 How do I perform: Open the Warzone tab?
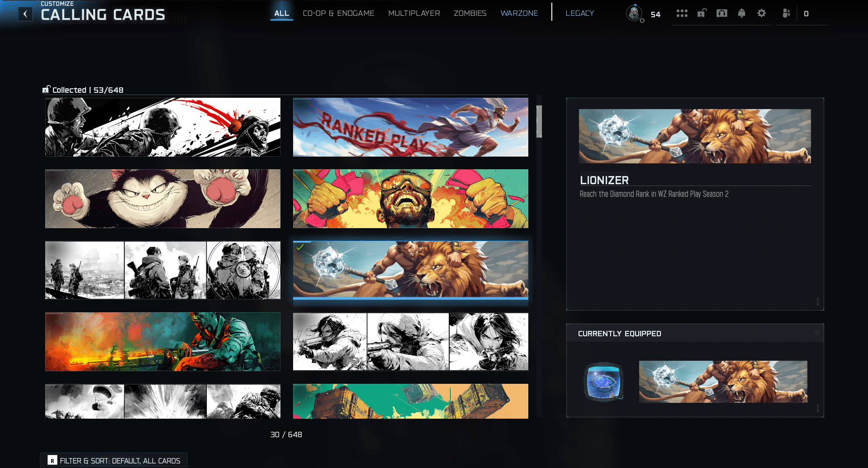(519, 14)
